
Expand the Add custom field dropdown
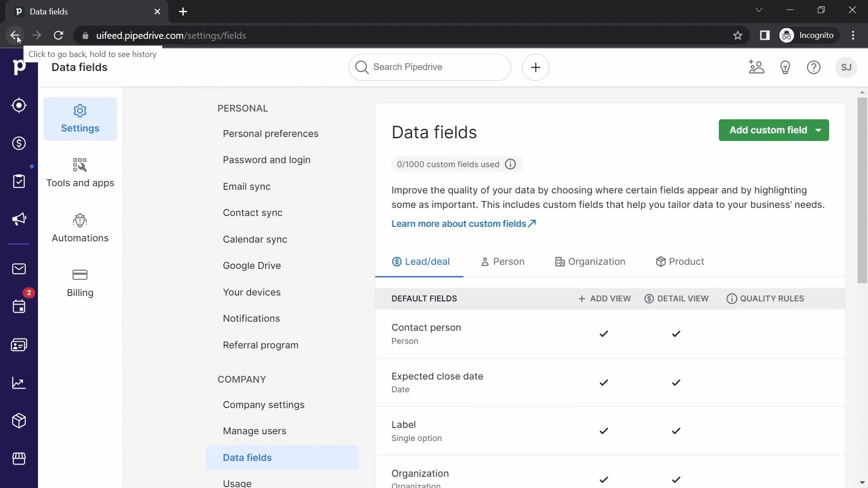tap(820, 130)
